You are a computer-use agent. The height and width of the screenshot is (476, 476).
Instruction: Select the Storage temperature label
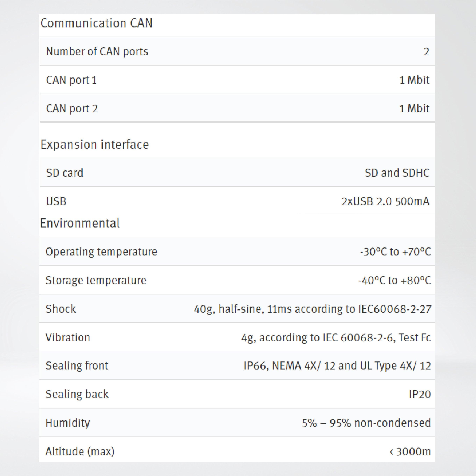96,280
